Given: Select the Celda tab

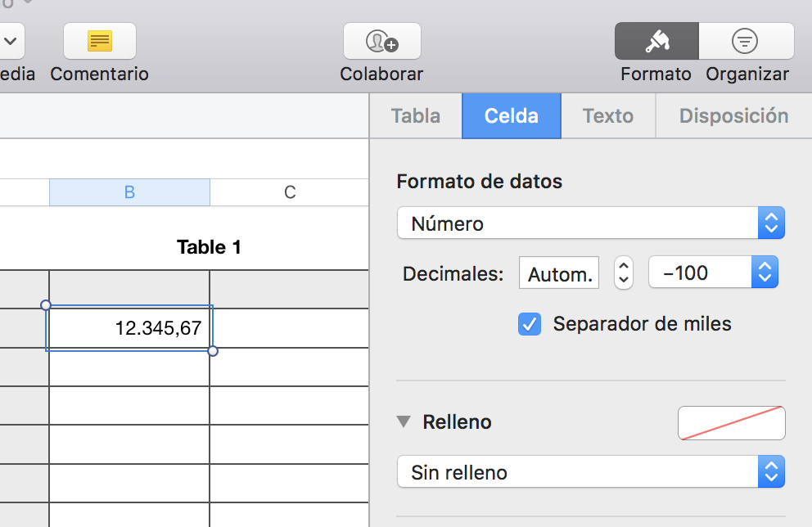Looking at the screenshot, I should 512,116.
